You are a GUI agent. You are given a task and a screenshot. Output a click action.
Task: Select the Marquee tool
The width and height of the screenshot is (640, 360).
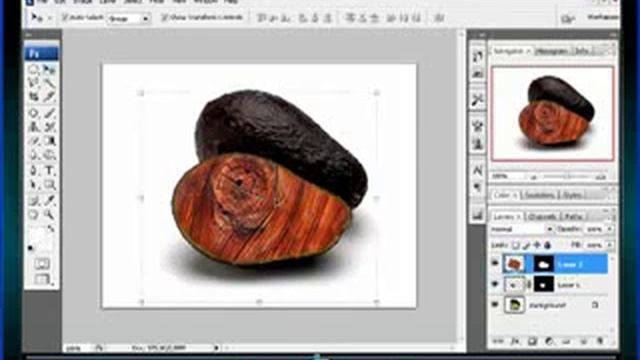coord(34,69)
